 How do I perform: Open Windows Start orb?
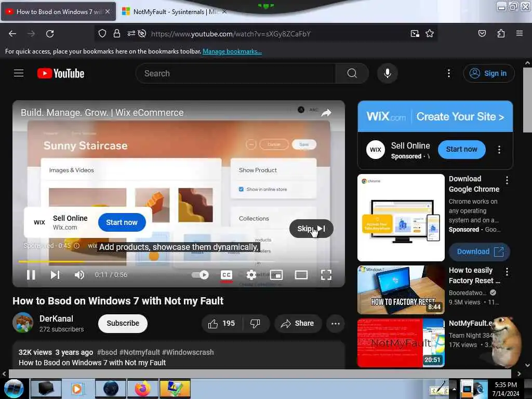[14, 389]
